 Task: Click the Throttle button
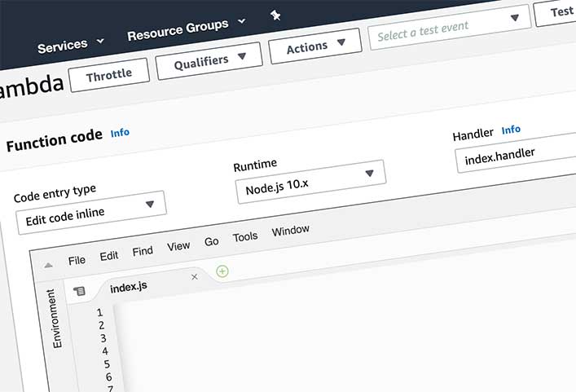click(x=109, y=75)
